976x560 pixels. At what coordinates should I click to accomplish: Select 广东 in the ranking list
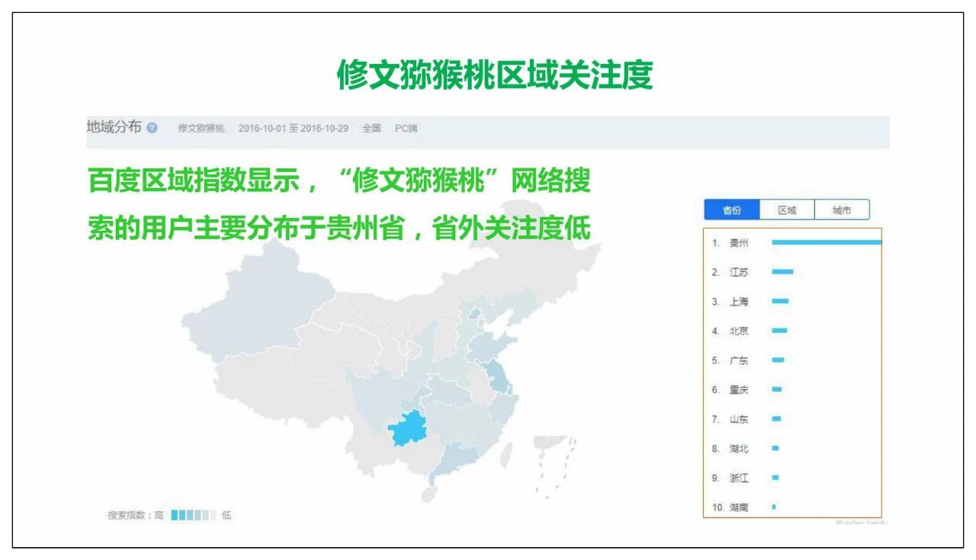739,360
